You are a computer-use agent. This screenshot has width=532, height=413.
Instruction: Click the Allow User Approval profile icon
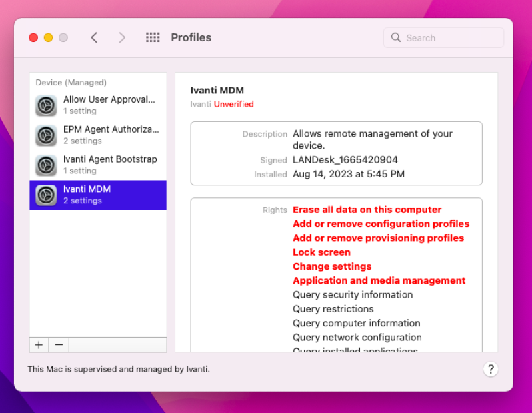click(x=46, y=105)
